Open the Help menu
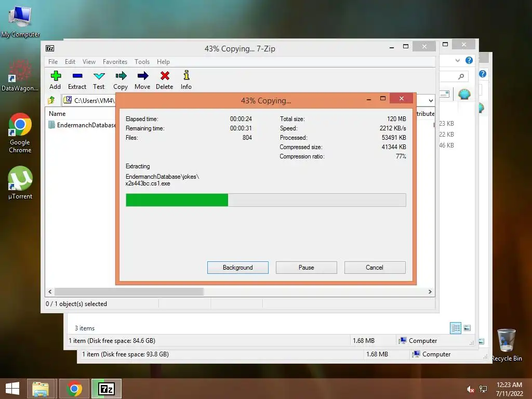 click(163, 62)
